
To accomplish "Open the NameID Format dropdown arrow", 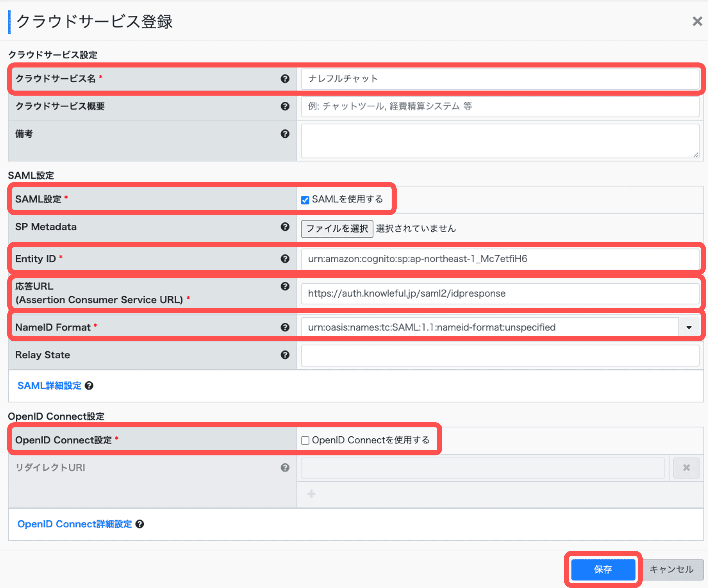I will (x=689, y=327).
